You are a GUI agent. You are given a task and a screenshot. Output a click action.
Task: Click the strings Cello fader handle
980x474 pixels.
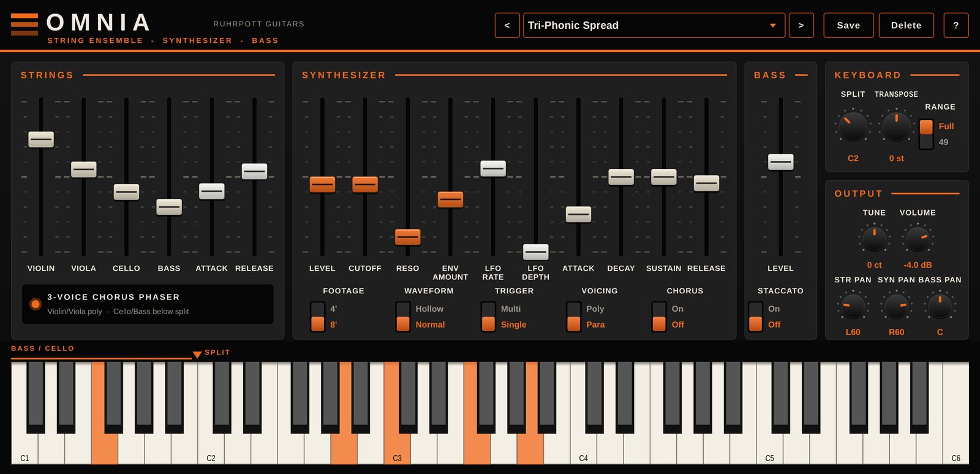(126, 192)
